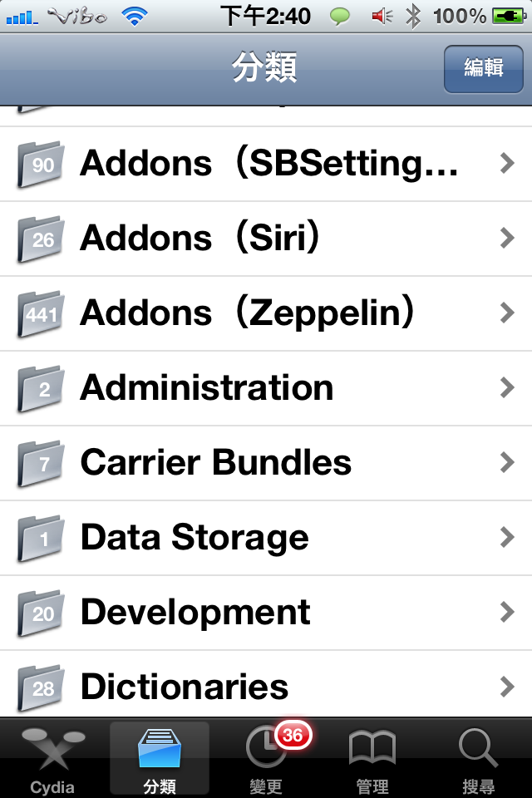Open the Cydia home tab
Viewport: 532px width, 798px height.
[53, 758]
